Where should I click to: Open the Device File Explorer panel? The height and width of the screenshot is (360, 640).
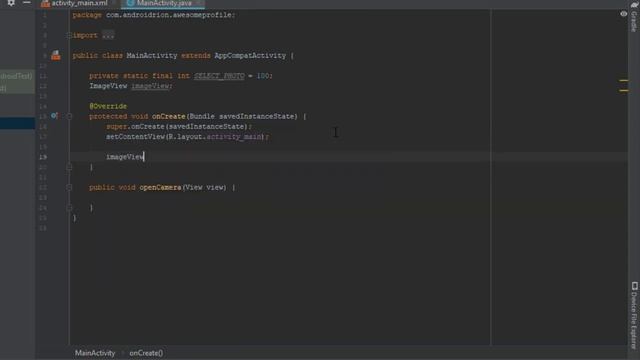pos(634,315)
